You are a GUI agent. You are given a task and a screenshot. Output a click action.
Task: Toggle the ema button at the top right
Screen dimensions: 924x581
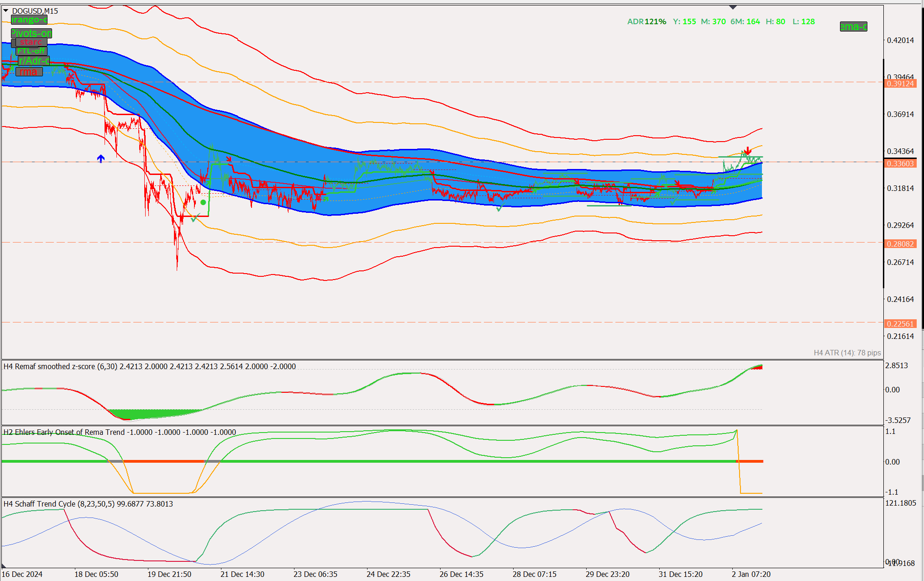853,27
